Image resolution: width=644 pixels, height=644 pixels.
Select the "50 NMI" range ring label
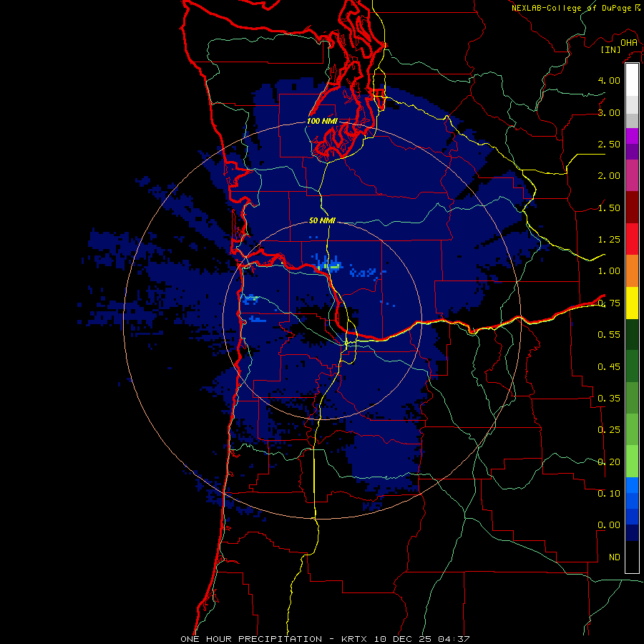point(322,220)
